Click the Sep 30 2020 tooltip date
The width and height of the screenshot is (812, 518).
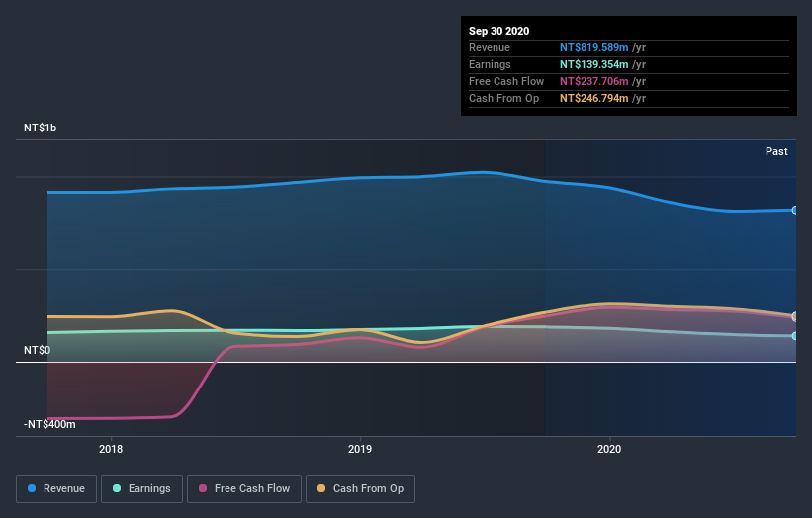pos(498,31)
